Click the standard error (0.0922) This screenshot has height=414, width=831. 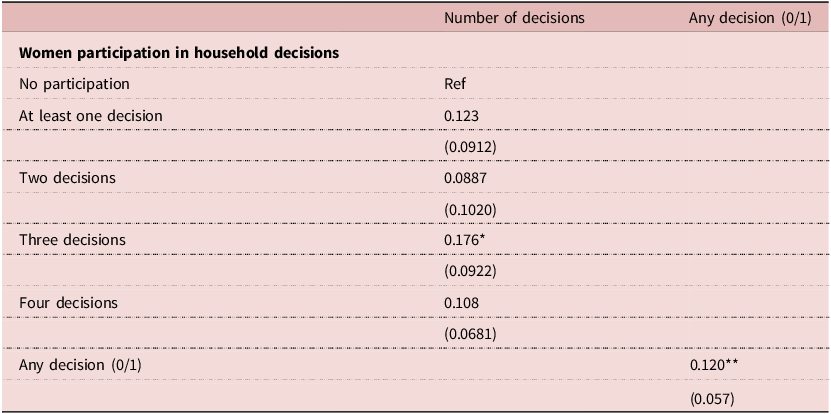coord(470,271)
